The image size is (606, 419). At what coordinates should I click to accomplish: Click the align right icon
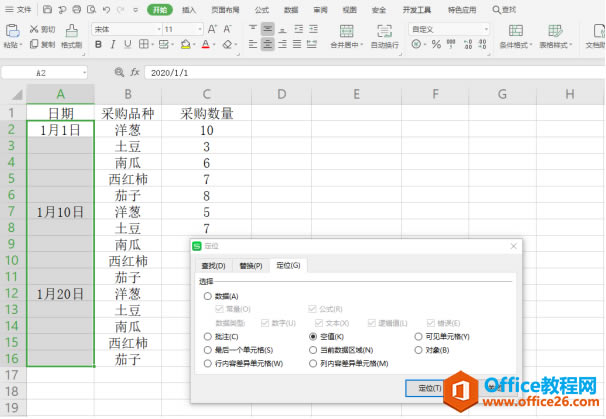coord(283,44)
